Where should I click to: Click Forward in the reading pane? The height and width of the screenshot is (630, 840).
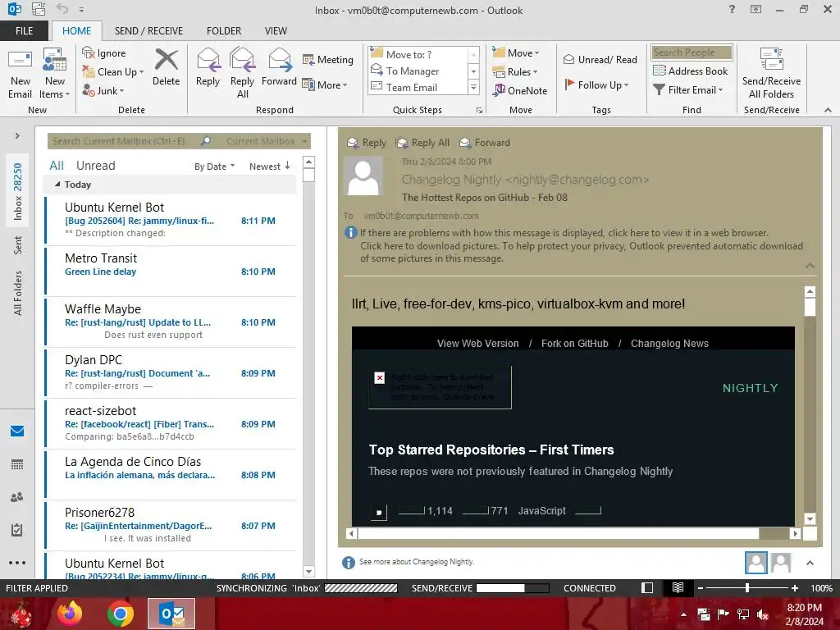click(x=485, y=143)
